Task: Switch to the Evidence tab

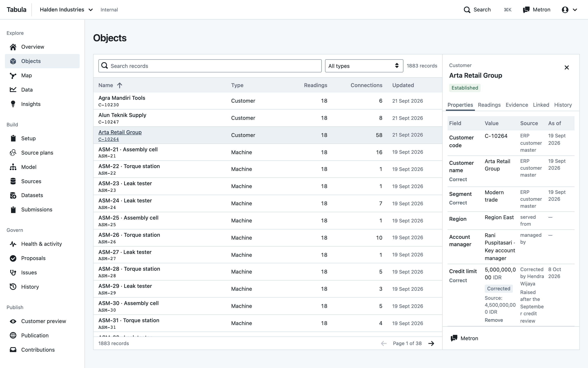Action: pos(517,105)
